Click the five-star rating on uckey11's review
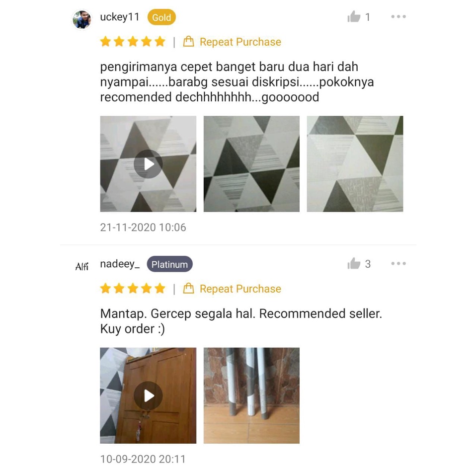Screen dimensions: 476x476 133,41
